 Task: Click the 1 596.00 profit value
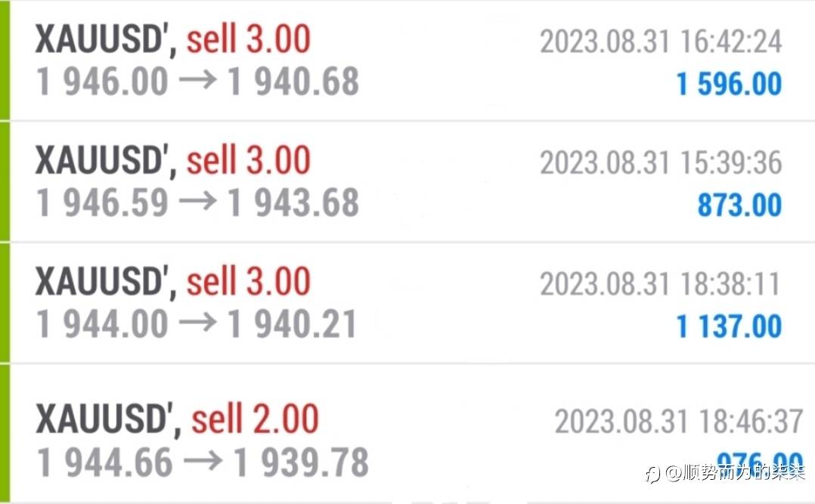pos(729,84)
